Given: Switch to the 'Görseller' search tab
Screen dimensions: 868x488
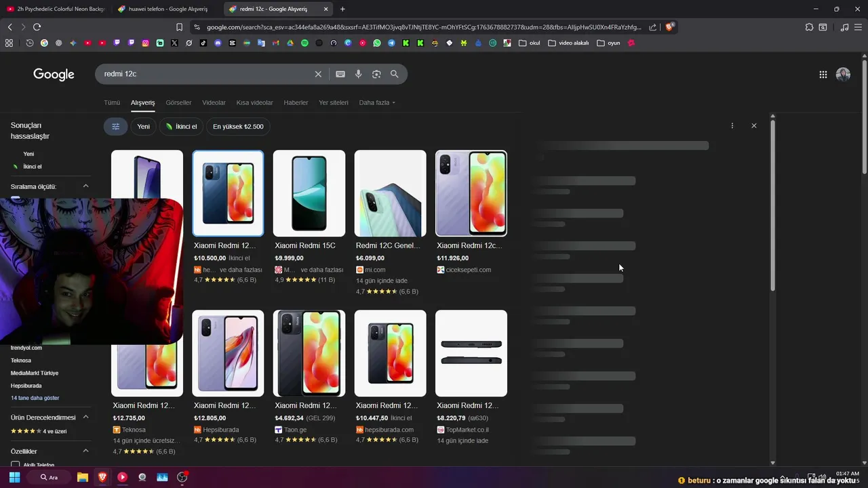Looking at the screenshot, I should click(x=178, y=103).
